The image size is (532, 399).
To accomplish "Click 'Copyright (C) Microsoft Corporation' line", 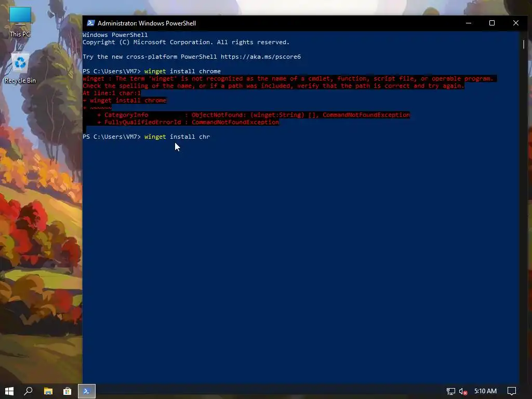I will [186, 42].
